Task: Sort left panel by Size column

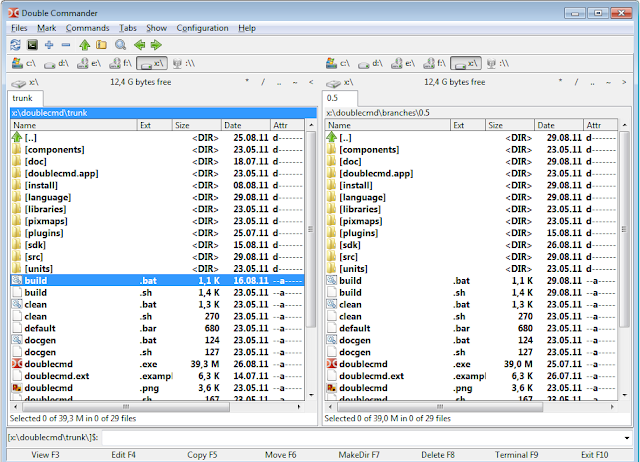Action: (x=197, y=125)
